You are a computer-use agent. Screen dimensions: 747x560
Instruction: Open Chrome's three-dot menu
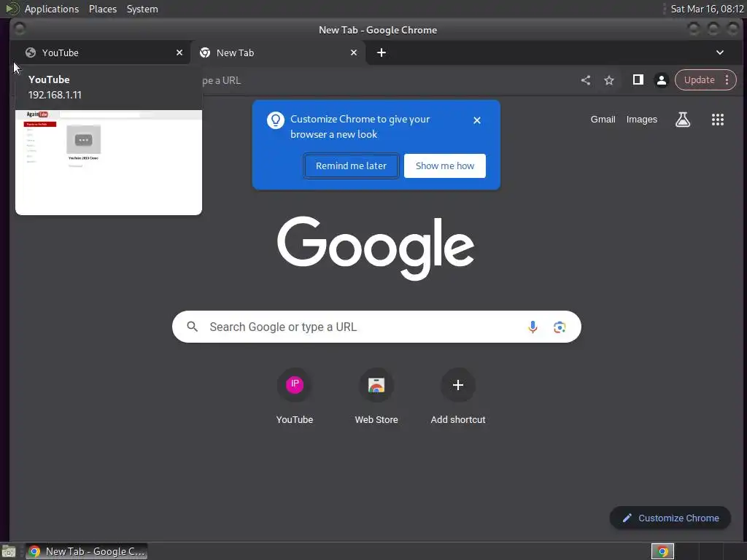click(x=727, y=80)
